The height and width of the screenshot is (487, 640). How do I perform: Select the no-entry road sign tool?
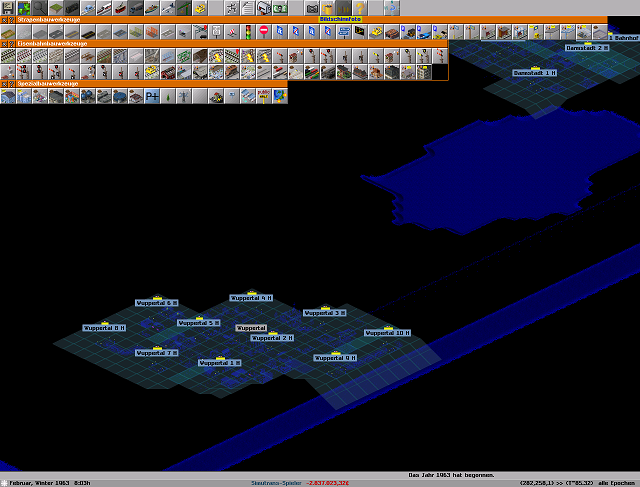(x=264, y=32)
